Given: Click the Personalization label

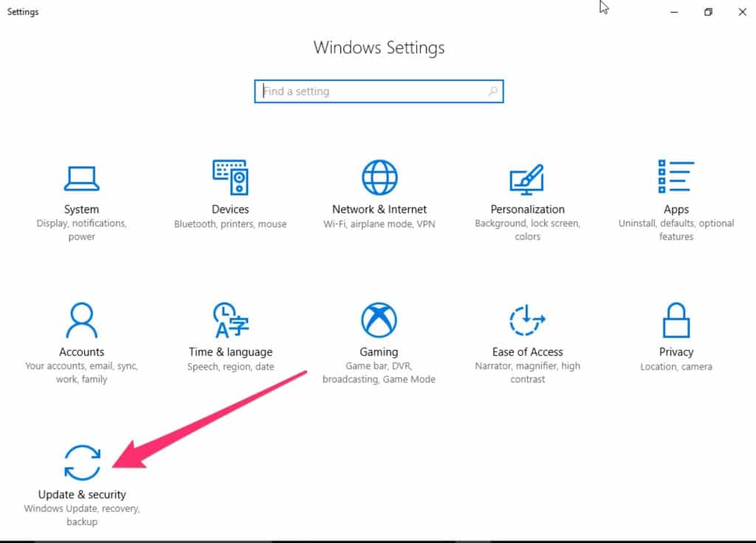Looking at the screenshot, I should pos(527,209).
